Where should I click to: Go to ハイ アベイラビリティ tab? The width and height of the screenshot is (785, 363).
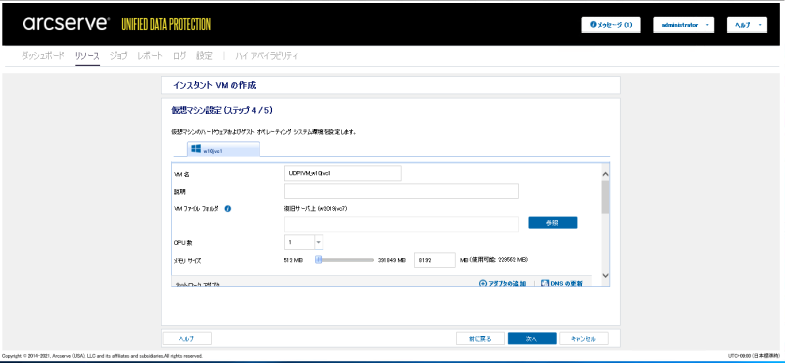(267, 56)
